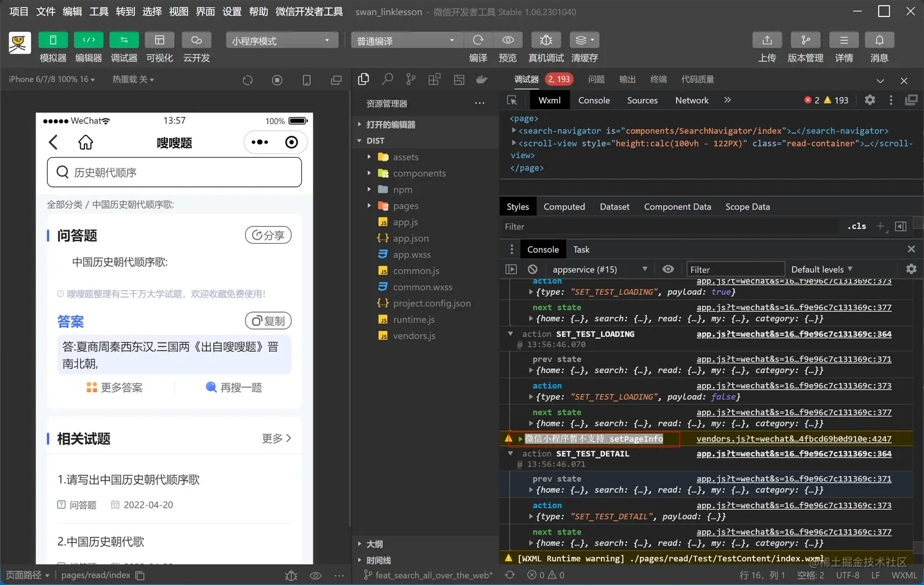Click the docker whale icon in sidebar
The height and width of the screenshot is (585, 924).
[482, 79]
